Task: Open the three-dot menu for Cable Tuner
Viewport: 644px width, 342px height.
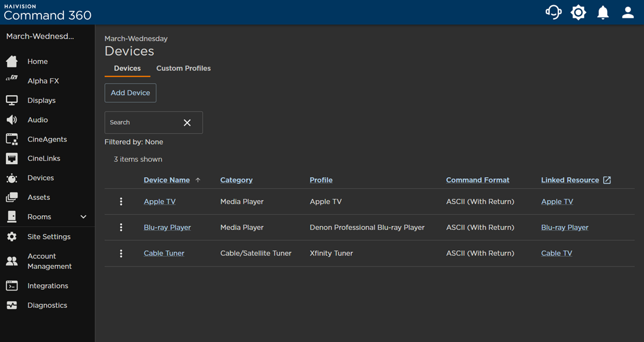Action: (121, 253)
